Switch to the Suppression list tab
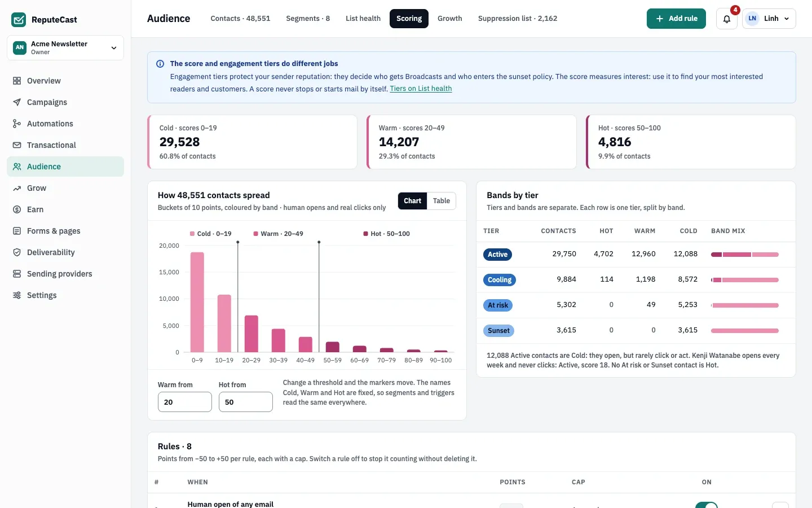This screenshot has height=508, width=812. click(518, 19)
